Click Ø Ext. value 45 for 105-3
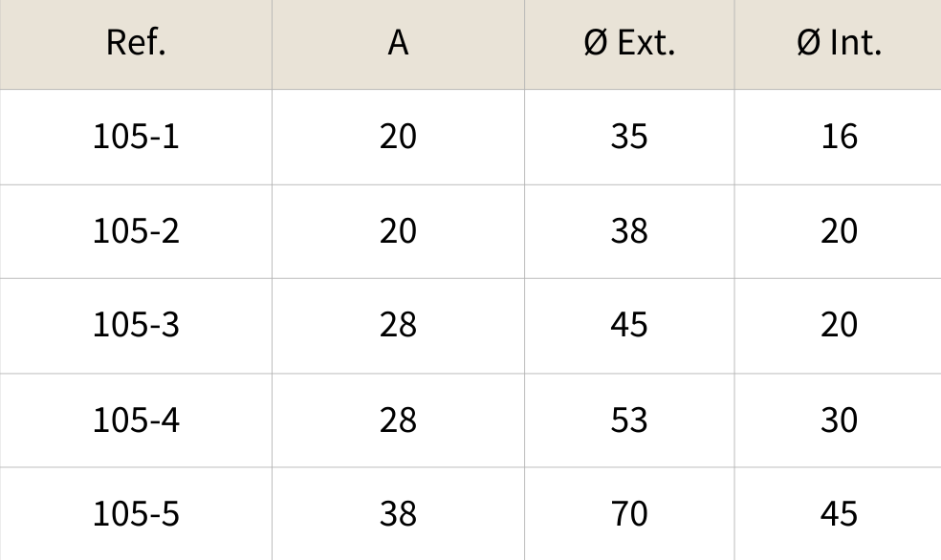Viewport: 941px width, 560px height. [x=629, y=325]
